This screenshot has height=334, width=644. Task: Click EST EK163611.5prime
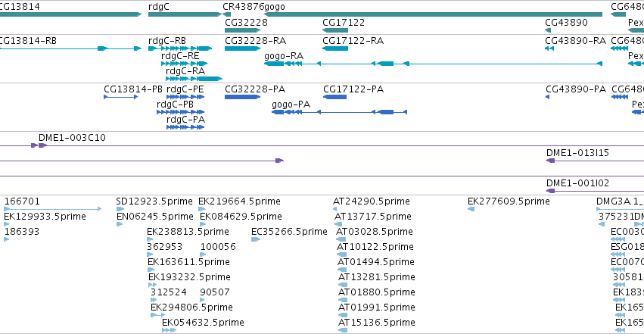click(188, 262)
